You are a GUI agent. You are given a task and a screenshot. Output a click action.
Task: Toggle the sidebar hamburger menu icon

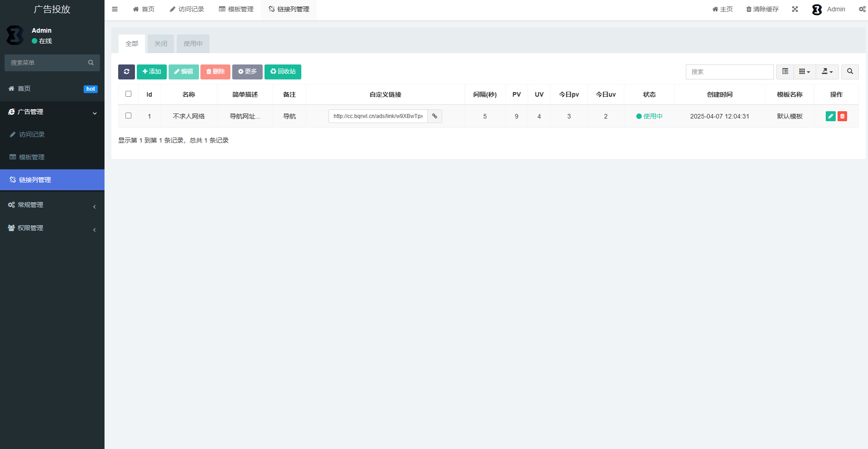pos(115,9)
